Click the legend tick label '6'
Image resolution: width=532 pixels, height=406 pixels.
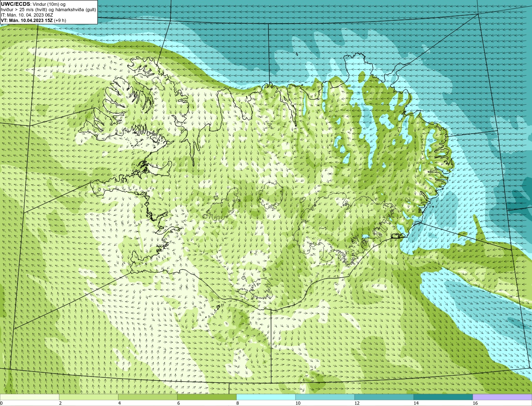tap(178, 403)
